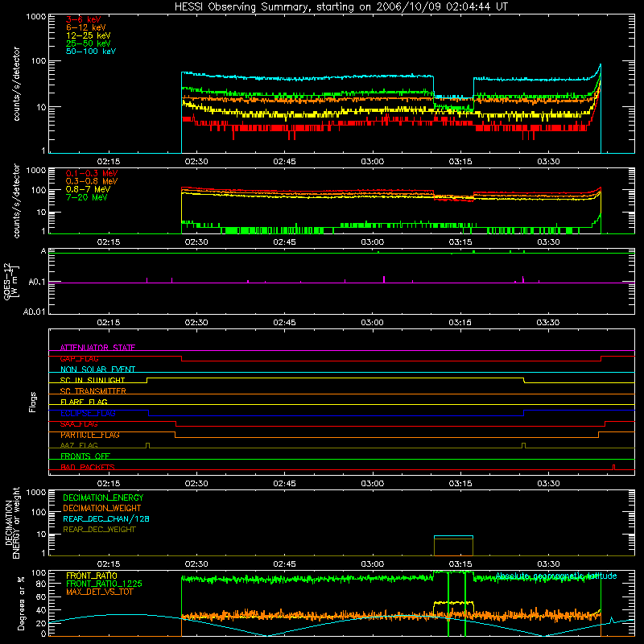Click the DECIMATION ENERGY or weight axis title

[x=12, y=522]
